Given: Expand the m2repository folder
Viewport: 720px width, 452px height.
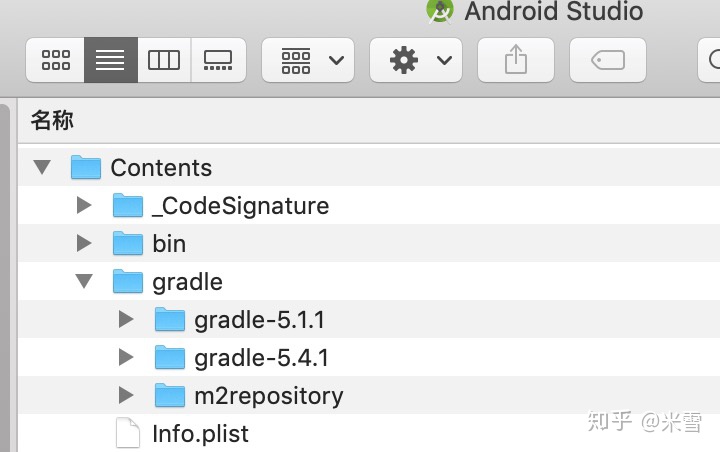Looking at the screenshot, I should pyautogui.click(x=126, y=396).
